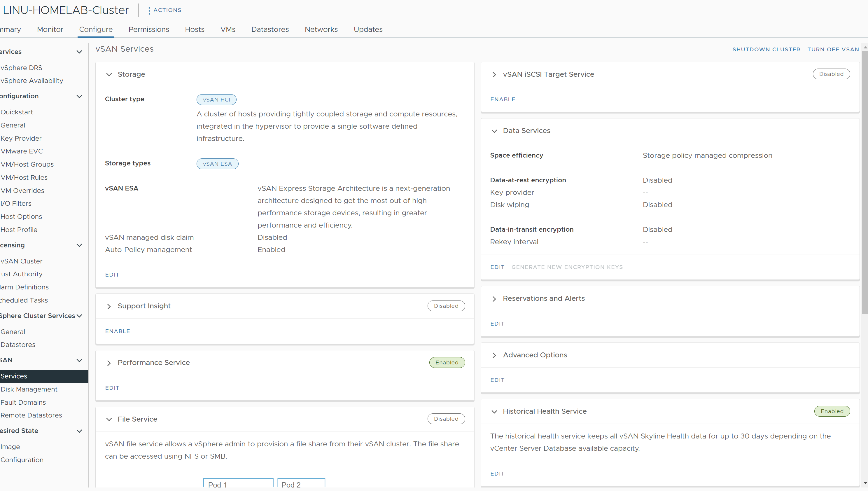Click the vSAN HCI cluster type badge
The height and width of the screenshot is (491, 868).
(216, 100)
